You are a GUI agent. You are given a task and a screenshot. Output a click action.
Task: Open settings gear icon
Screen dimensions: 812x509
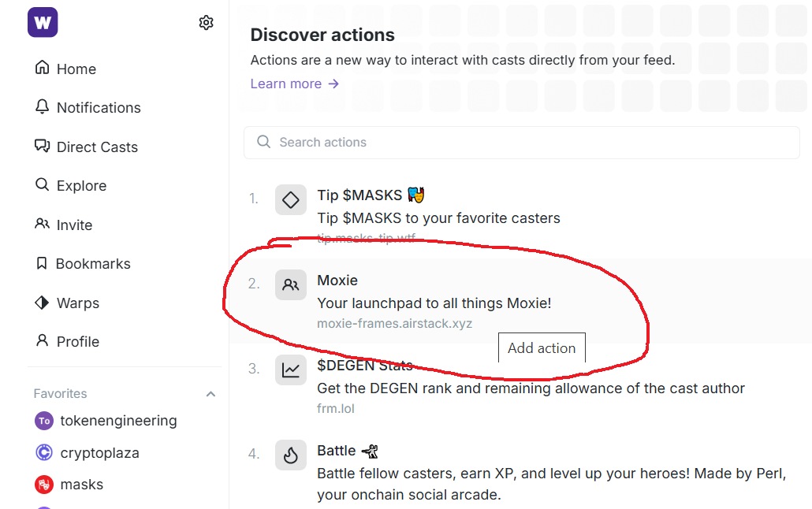pos(207,23)
